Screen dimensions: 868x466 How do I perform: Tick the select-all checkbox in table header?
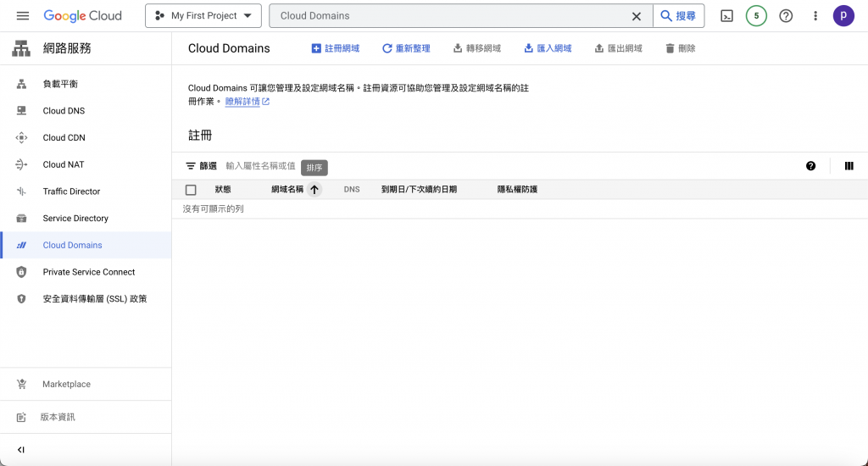(191, 190)
